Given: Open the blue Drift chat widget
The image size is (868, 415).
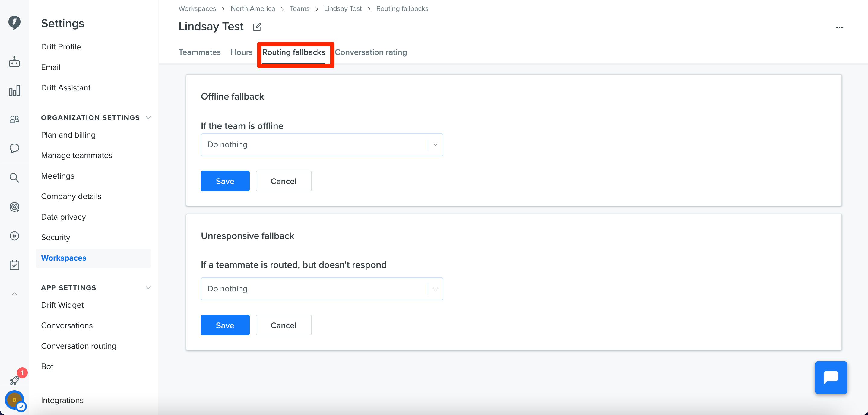Looking at the screenshot, I should tap(831, 377).
